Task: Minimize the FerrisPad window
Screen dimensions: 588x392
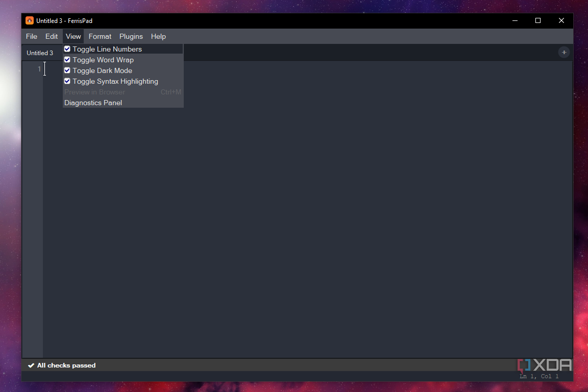Action: pos(515,20)
